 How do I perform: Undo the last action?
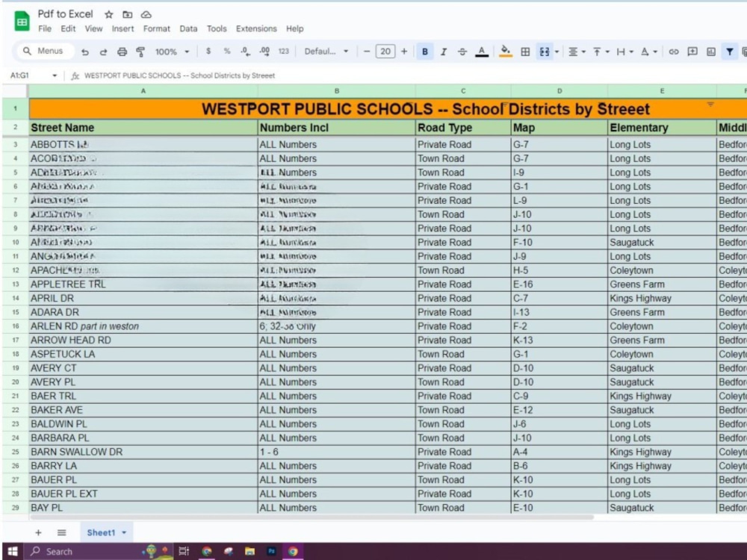[x=85, y=52]
